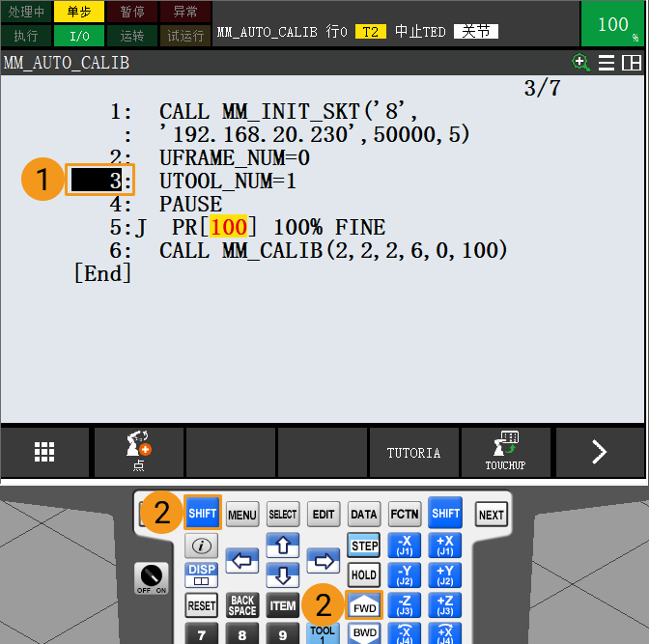
Task: Click the FWD key
Action: pyautogui.click(x=364, y=605)
